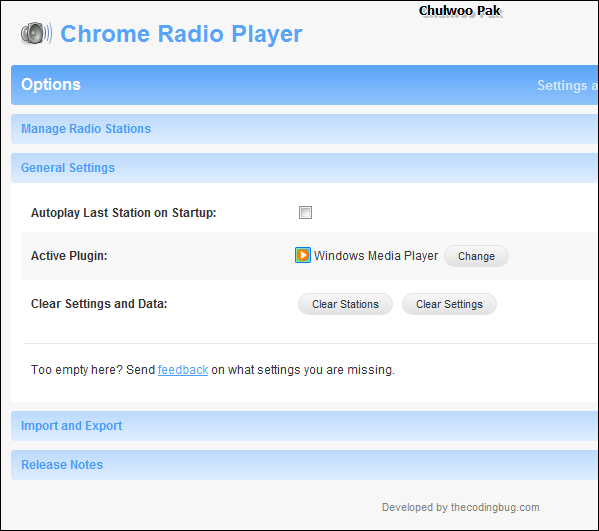Expand the Release Notes section
Screen dimensions: 599x531
[x=304, y=465]
